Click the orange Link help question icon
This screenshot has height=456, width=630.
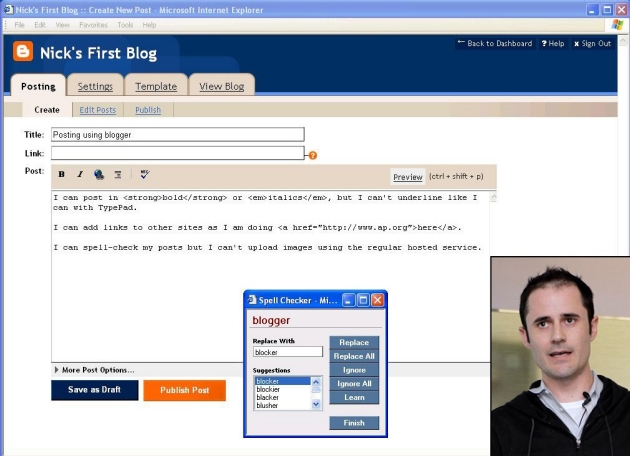(x=313, y=155)
